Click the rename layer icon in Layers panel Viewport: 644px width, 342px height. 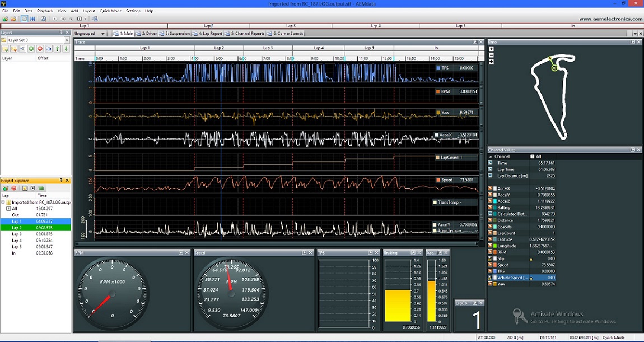tap(22, 49)
